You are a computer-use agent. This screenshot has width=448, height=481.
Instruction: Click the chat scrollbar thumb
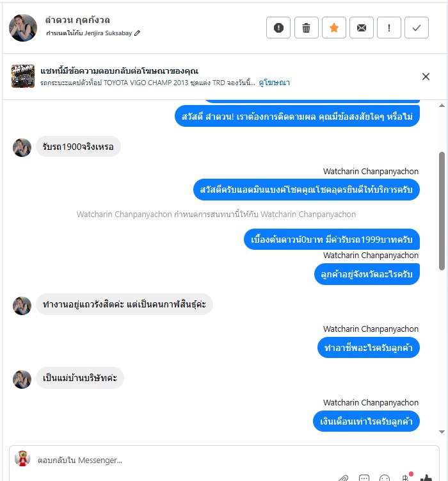(442, 211)
